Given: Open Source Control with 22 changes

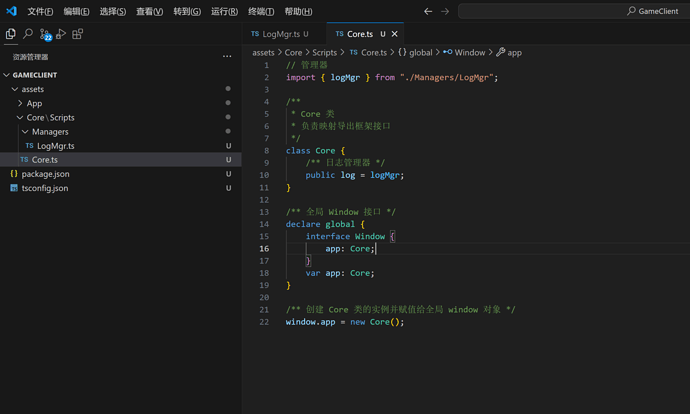Looking at the screenshot, I should pos(45,35).
